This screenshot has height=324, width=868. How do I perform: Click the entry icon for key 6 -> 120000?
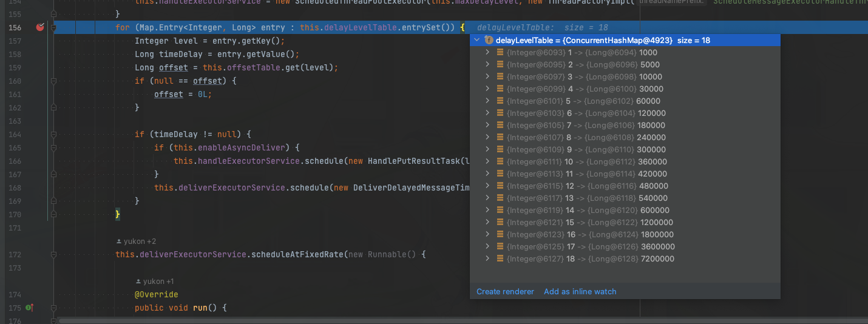tap(501, 113)
